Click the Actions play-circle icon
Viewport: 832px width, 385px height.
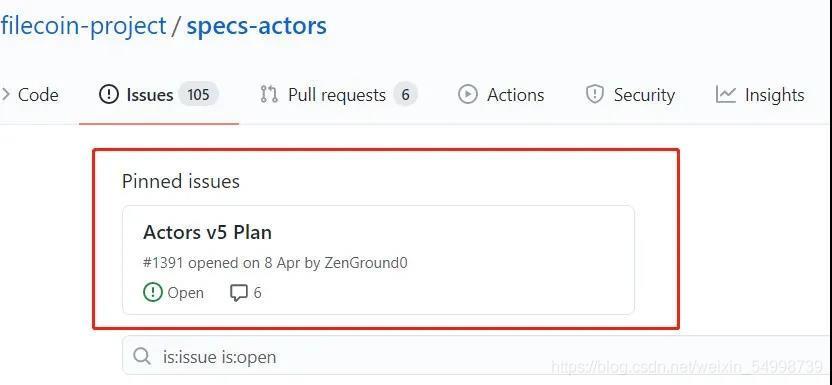tap(467, 95)
